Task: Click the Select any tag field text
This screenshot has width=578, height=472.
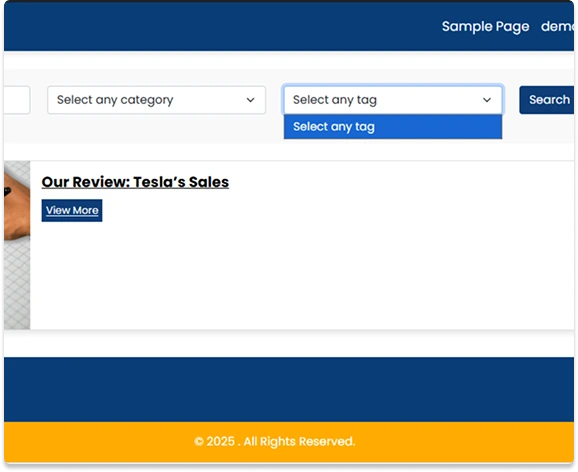Action: coord(335,100)
